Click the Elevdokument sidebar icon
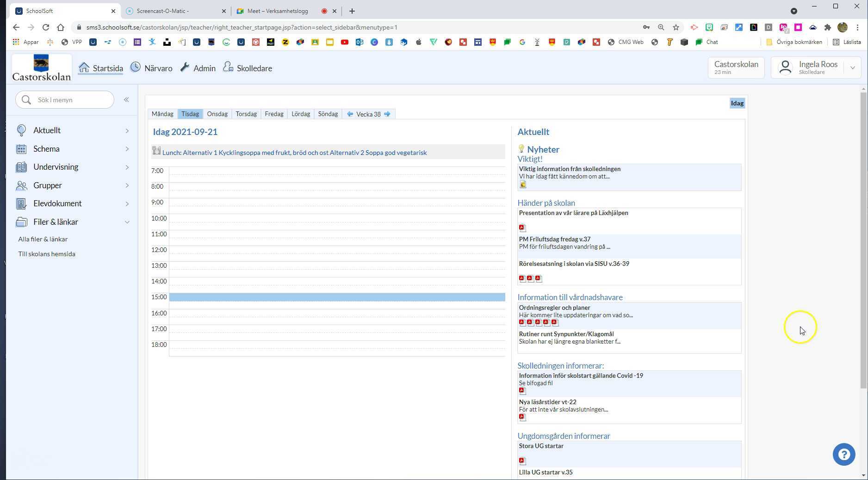The image size is (868, 480). point(21,203)
